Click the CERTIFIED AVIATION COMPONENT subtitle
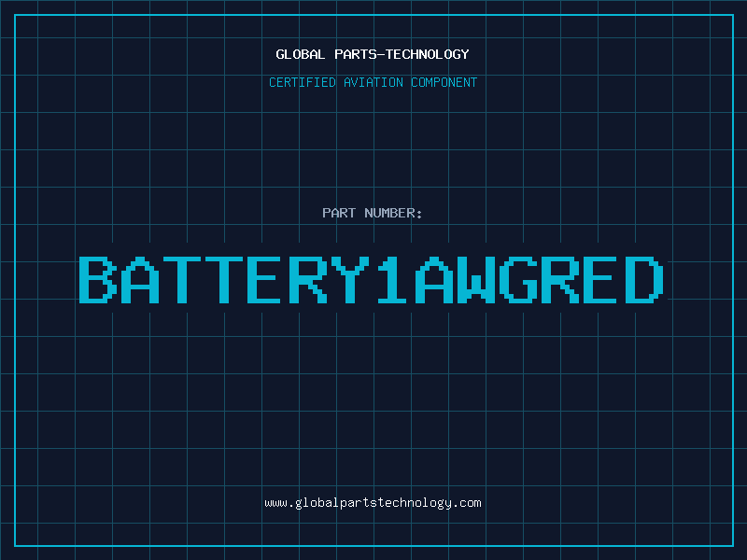 pyautogui.click(x=373, y=82)
